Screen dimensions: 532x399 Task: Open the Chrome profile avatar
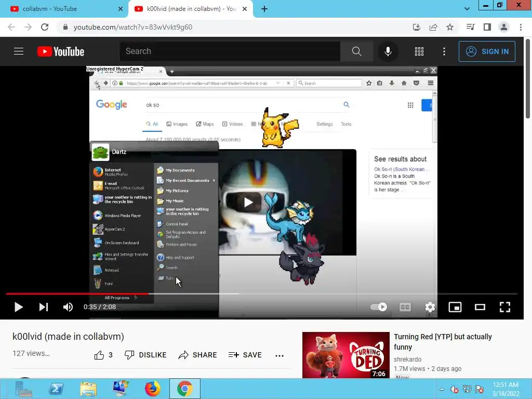(504, 27)
